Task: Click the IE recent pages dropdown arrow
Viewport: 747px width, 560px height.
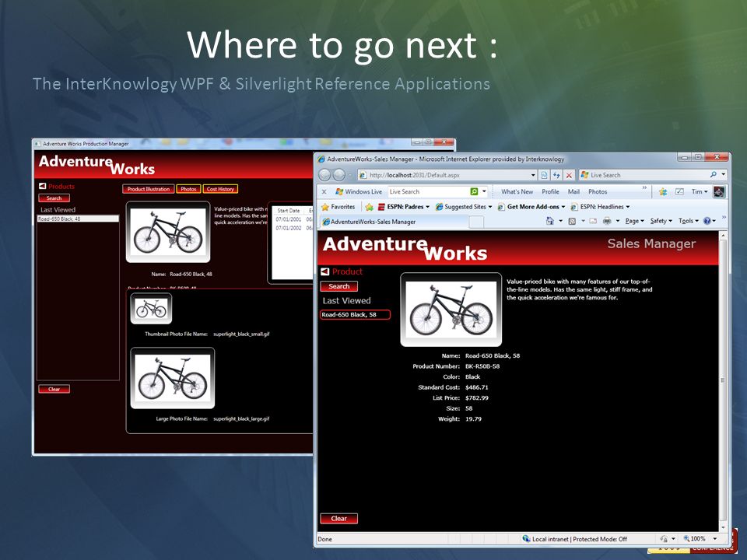Action: [350, 175]
